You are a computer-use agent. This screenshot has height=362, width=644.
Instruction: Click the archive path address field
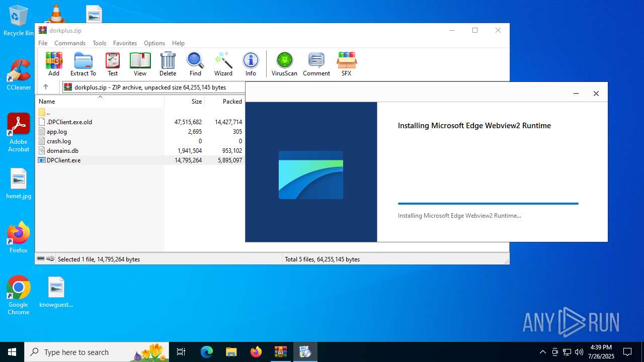153,87
